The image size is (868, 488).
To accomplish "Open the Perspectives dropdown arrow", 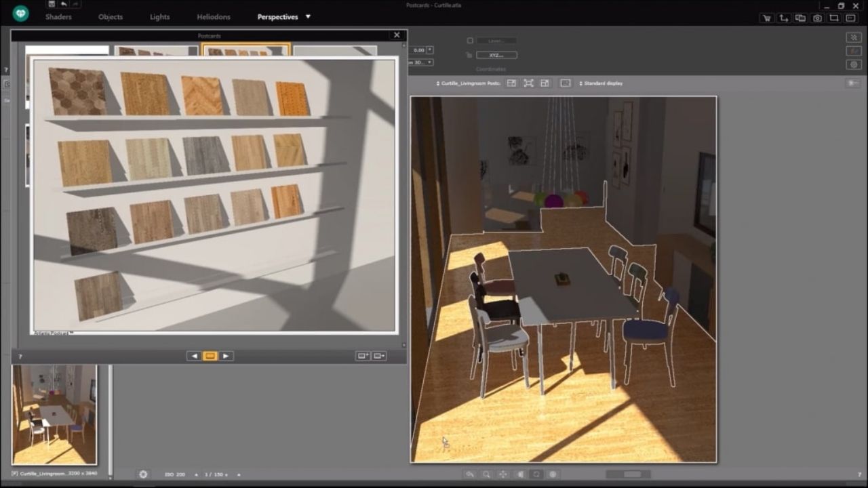I will 307,16.
